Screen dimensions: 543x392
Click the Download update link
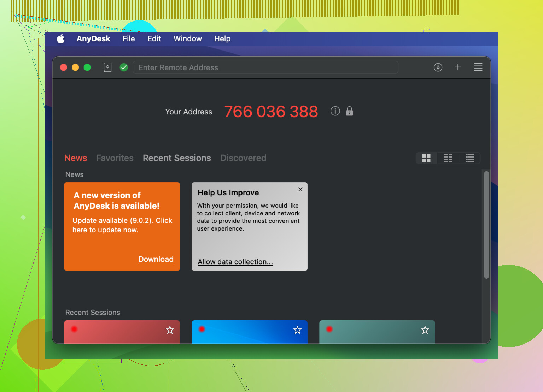[x=156, y=259]
